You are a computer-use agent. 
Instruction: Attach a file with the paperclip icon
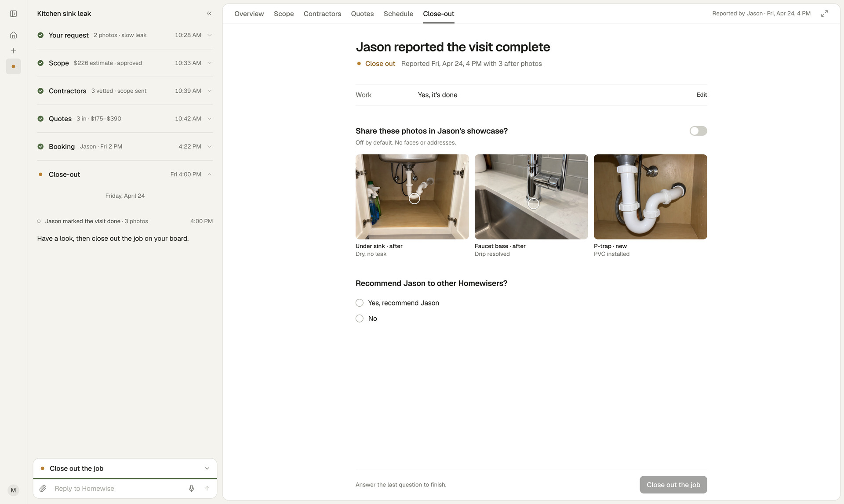pos(43,488)
